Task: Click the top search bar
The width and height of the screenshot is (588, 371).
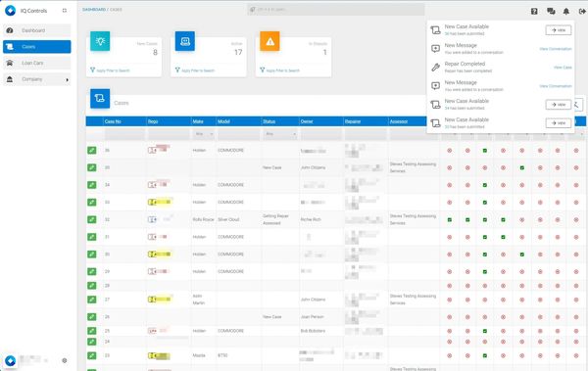Action: click(335, 10)
